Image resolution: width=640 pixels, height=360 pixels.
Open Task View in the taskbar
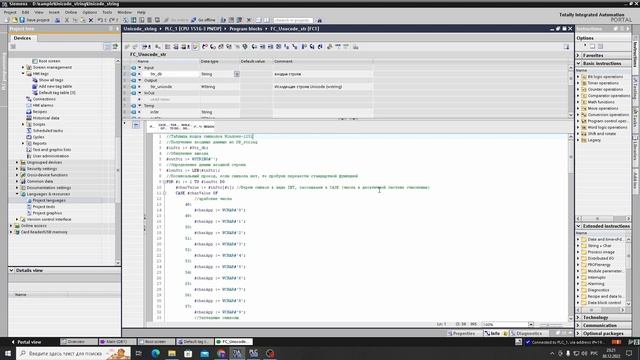click(x=139, y=353)
